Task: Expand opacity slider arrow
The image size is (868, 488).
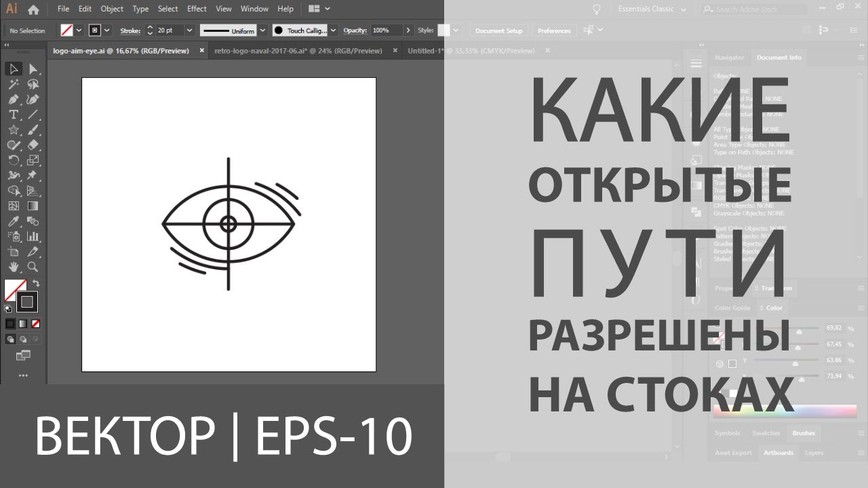Action: (x=408, y=30)
